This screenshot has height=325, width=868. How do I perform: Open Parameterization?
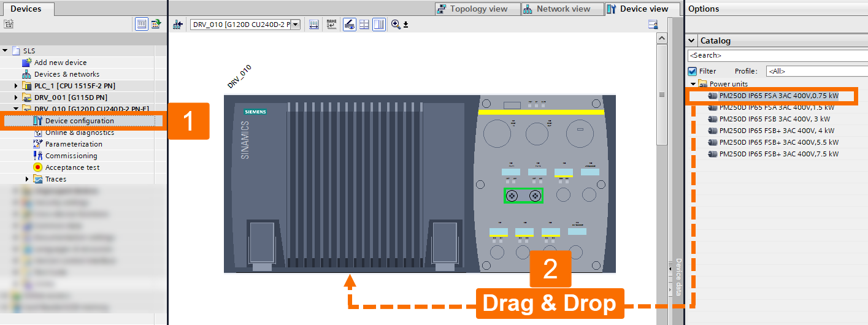coord(74,144)
